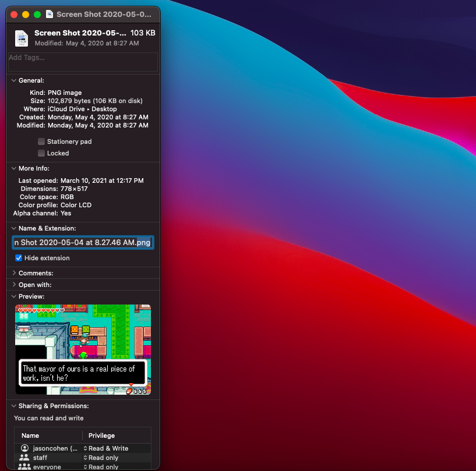The image size is (476, 471).
Task: Collapse the General section
Action: pyautogui.click(x=13, y=80)
